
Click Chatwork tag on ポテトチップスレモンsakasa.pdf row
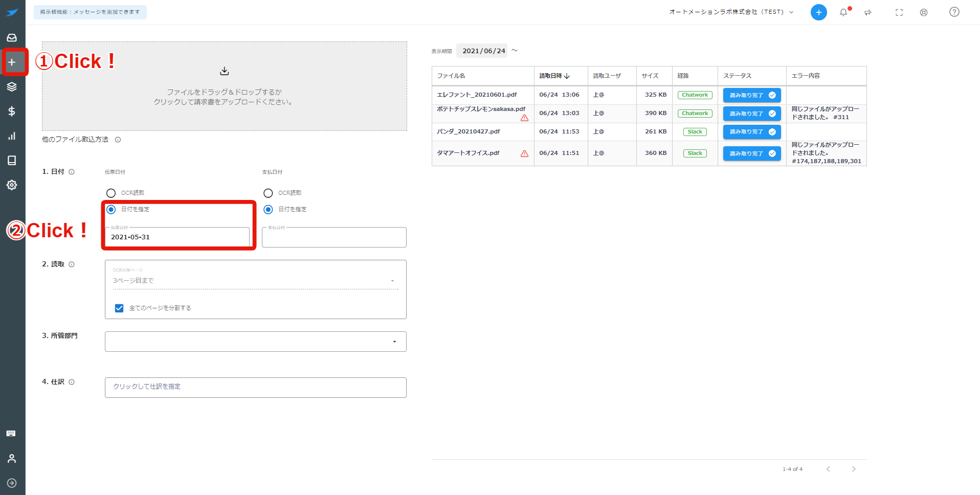click(x=695, y=114)
